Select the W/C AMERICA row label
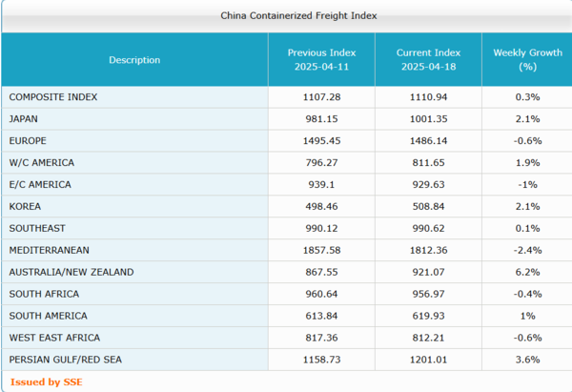This screenshot has height=392, width=572. tap(41, 163)
